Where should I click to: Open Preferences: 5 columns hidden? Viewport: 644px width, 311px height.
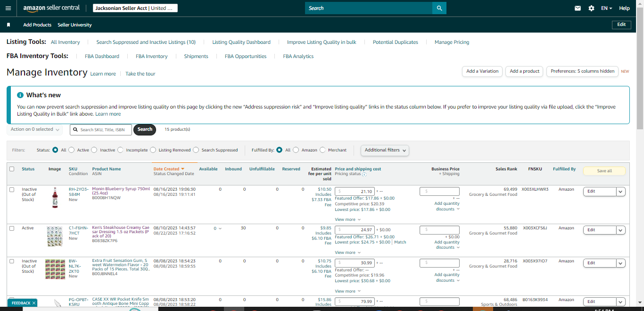pyautogui.click(x=582, y=71)
